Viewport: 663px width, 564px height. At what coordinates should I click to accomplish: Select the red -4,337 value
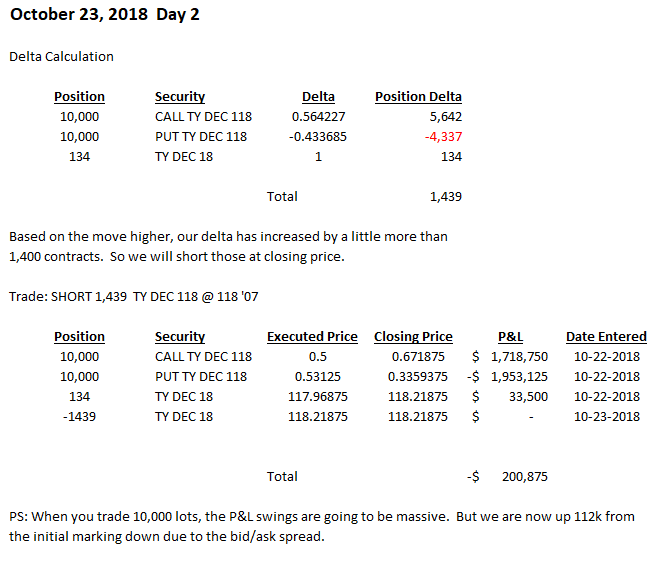click(x=443, y=136)
